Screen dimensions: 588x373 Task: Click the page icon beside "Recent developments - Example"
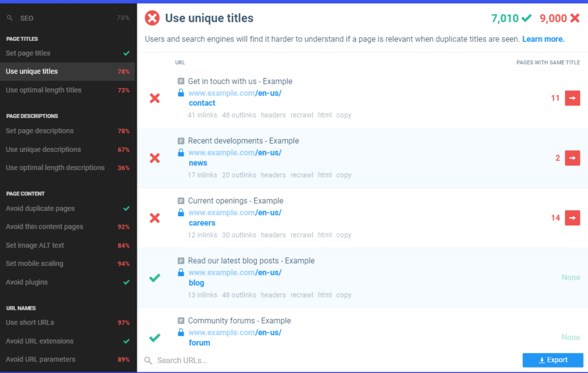click(x=180, y=141)
